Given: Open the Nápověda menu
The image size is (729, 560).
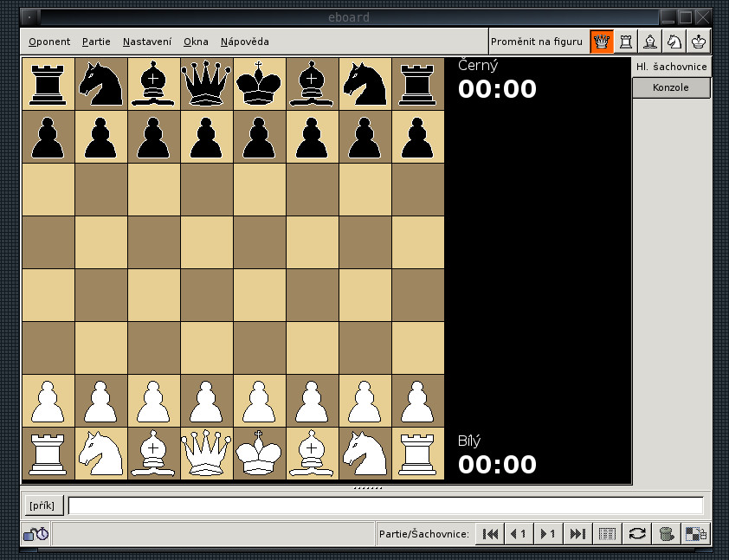Looking at the screenshot, I should pos(244,42).
